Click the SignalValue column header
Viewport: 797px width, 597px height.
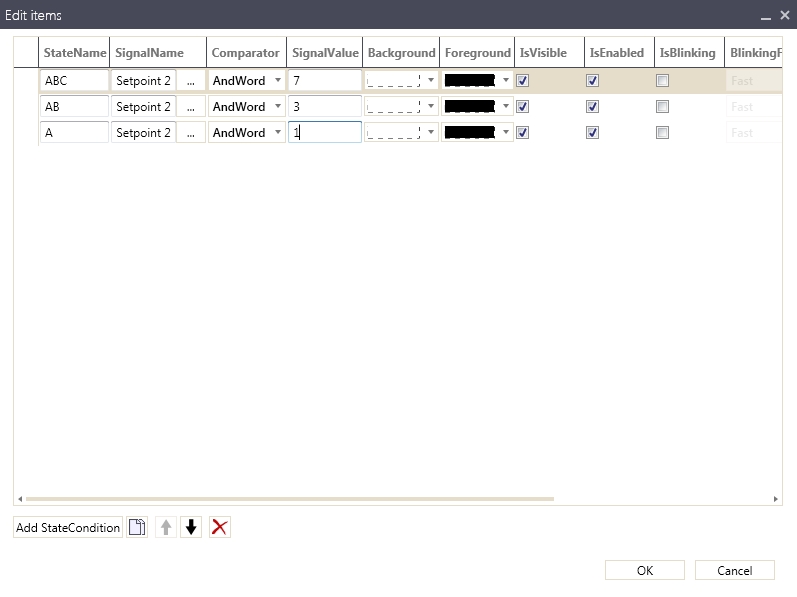point(325,52)
